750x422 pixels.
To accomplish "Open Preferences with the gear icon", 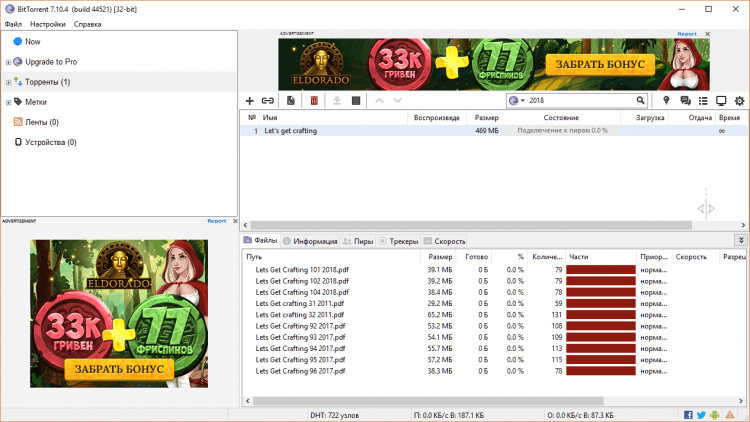I will [739, 101].
